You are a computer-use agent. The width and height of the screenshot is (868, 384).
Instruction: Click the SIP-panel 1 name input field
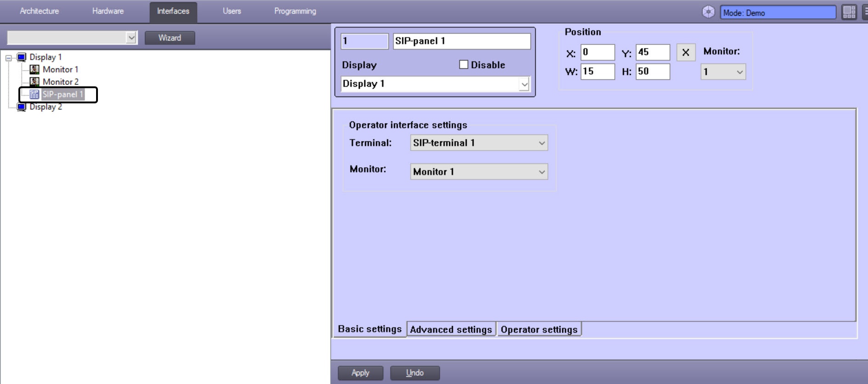click(x=461, y=41)
